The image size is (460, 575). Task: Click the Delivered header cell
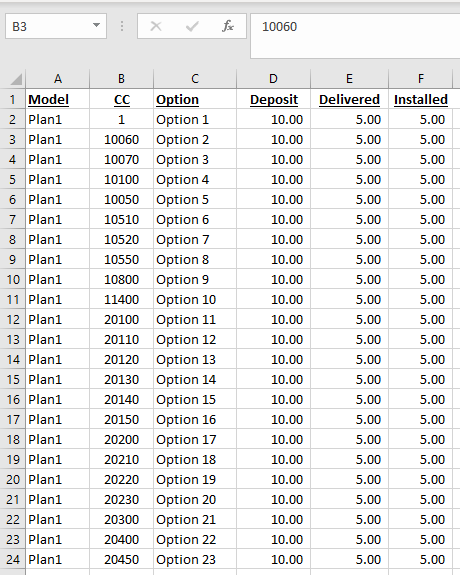click(349, 99)
